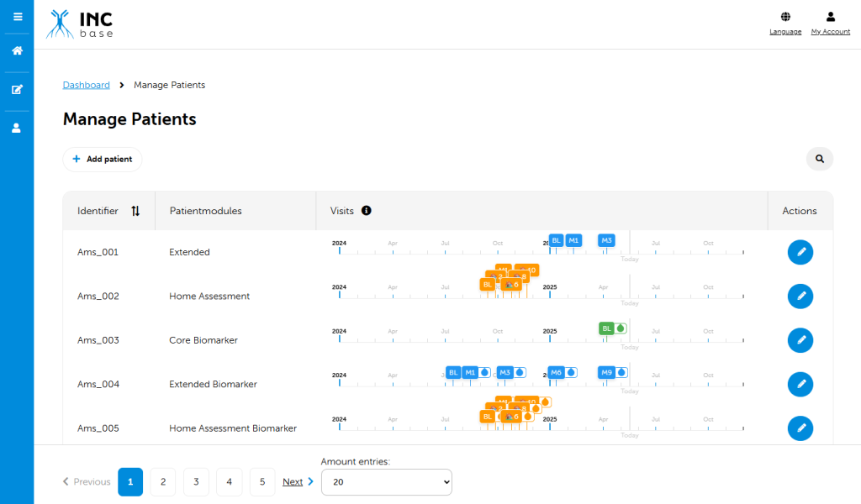This screenshot has width=861, height=504.
Task: Click the globe Language icon
Action: (x=785, y=17)
